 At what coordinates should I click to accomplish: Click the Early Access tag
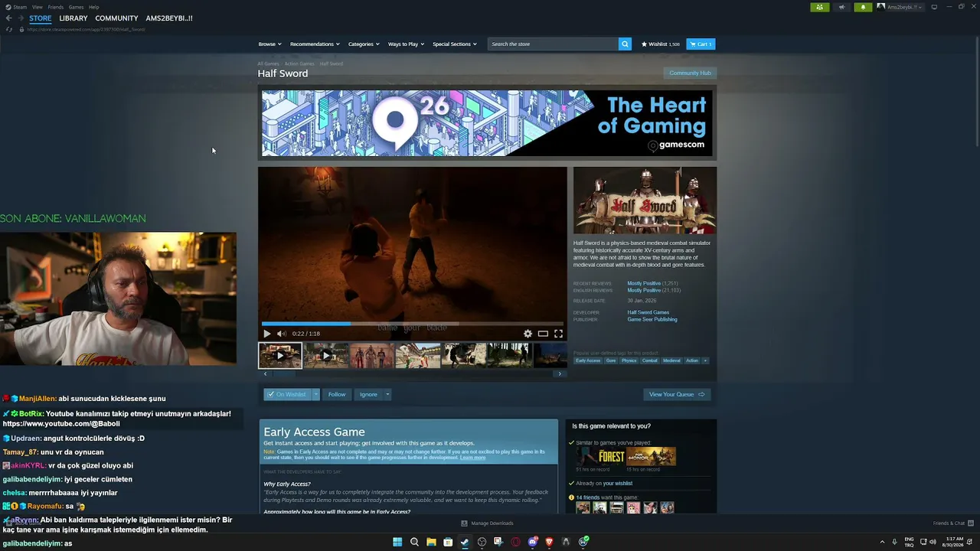(x=588, y=360)
